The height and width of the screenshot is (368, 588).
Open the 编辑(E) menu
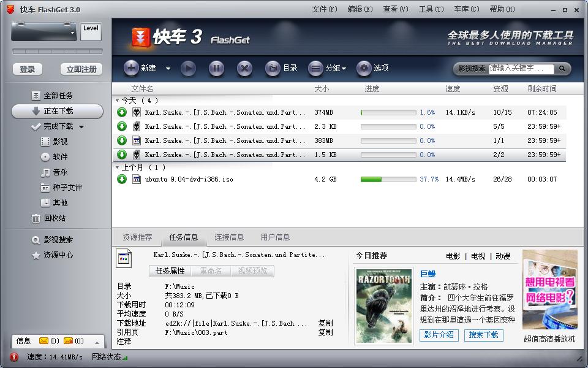click(x=360, y=9)
